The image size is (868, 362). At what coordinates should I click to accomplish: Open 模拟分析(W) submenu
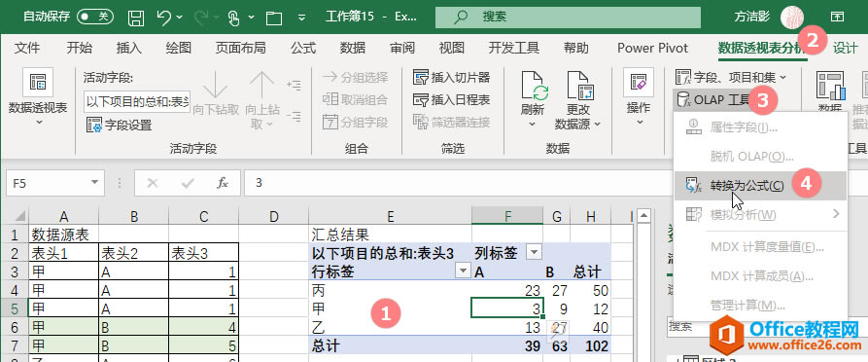tap(760, 214)
